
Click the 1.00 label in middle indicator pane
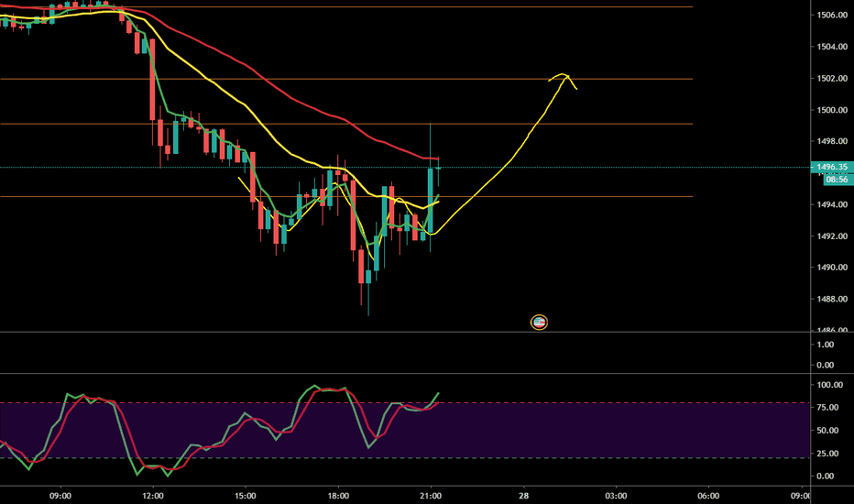coord(825,345)
